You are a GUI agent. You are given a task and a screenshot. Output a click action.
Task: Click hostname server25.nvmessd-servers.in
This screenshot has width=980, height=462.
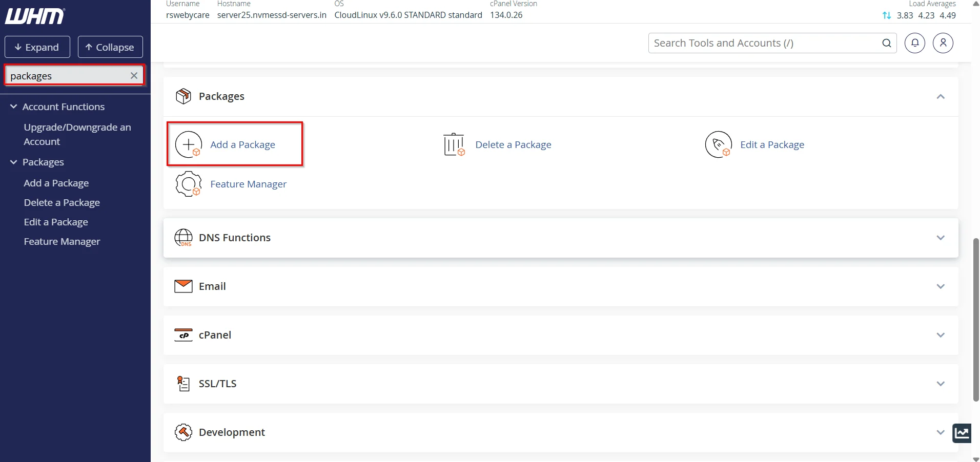[x=272, y=15]
